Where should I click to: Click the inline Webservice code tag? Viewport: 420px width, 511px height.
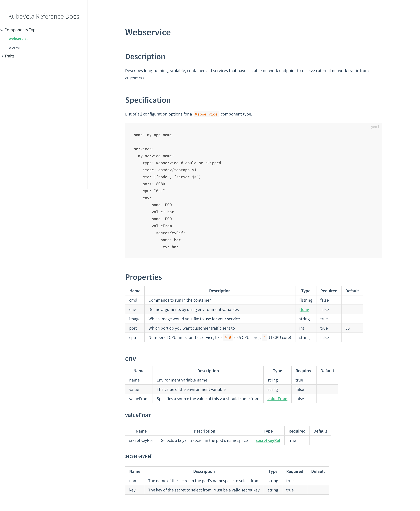click(x=206, y=114)
